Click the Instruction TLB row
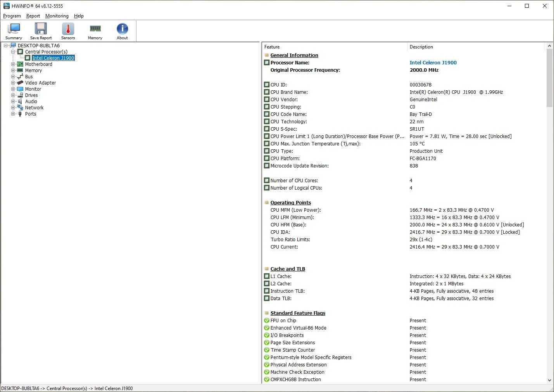The image size is (554, 392). tap(404, 291)
